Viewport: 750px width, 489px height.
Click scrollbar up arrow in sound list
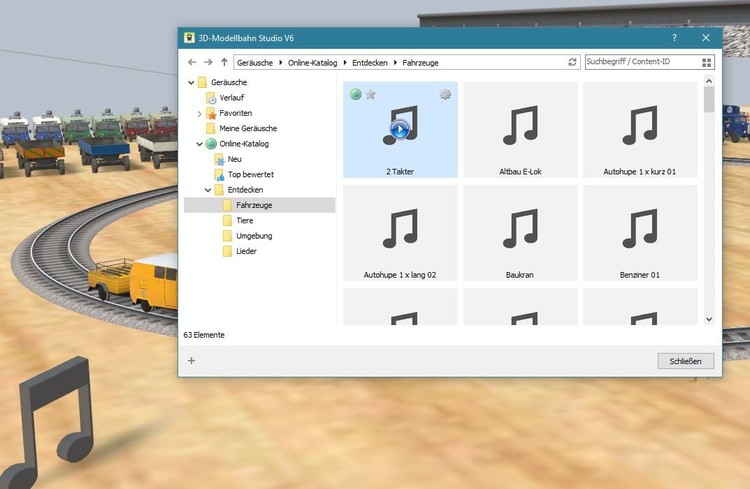click(x=709, y=81)
